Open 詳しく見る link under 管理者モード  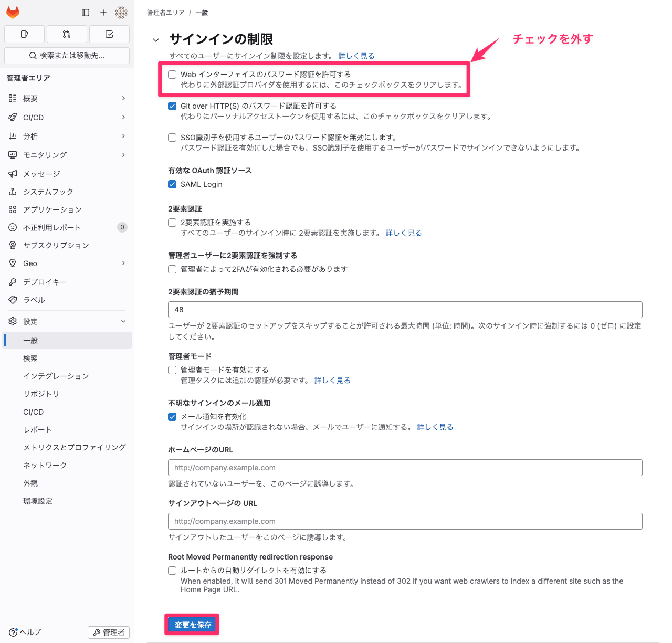click(332, 380)
